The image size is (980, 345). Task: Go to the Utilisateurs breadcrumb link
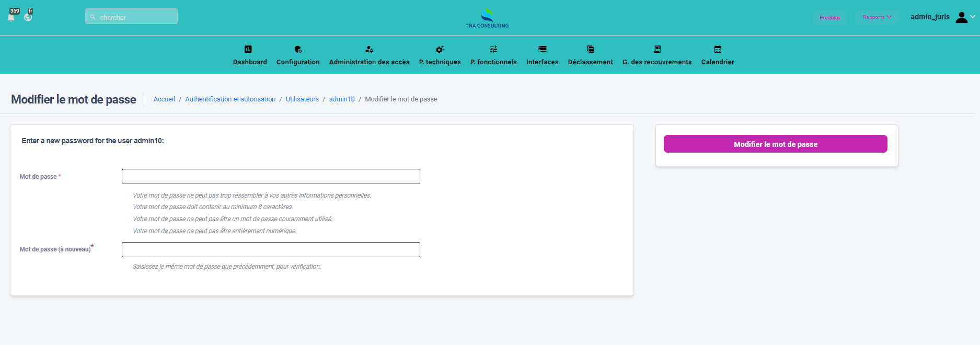click(x=302, y=99)
